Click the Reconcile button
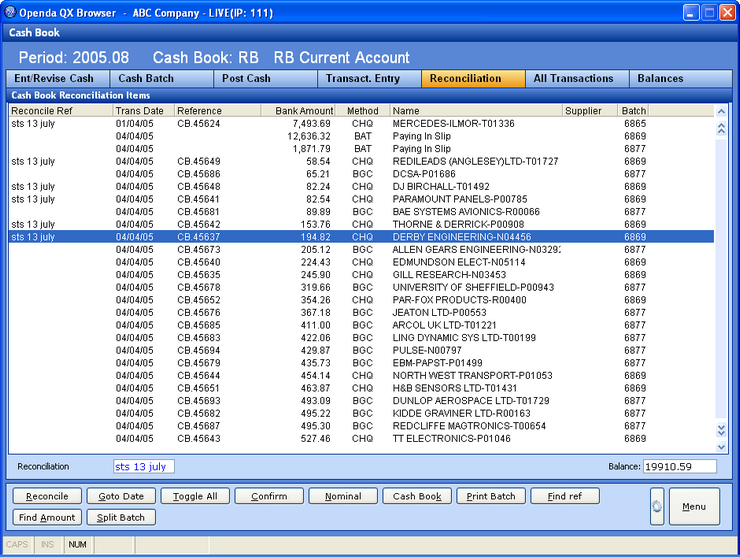Viewport: 740px width, 557px height. (x=47, y=496)
